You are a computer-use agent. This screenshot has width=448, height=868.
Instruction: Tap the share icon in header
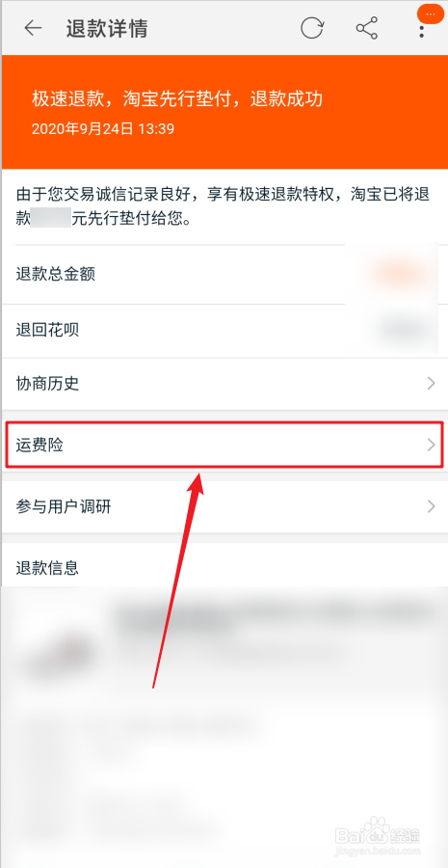(x=366, y=28)
